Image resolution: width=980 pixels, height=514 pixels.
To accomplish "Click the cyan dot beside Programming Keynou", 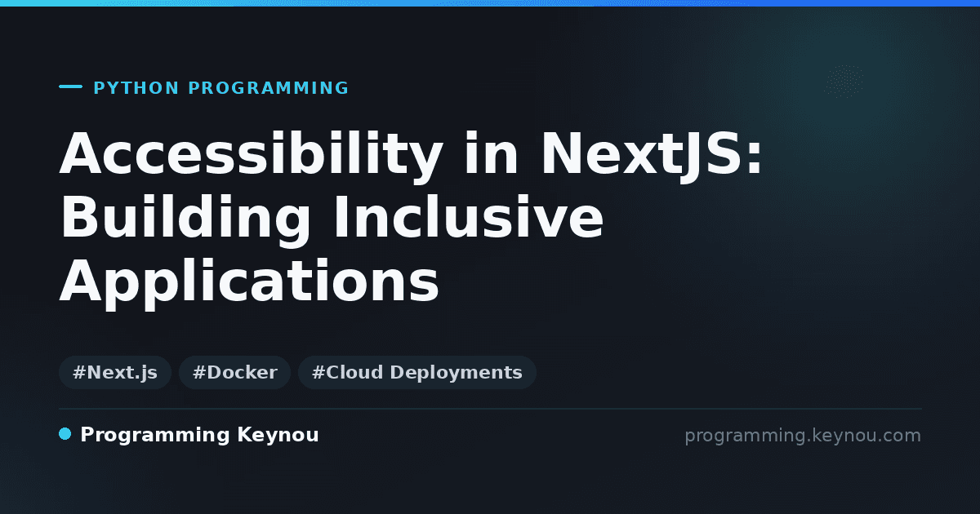I will pyautogui.click(x=65, y=434).
